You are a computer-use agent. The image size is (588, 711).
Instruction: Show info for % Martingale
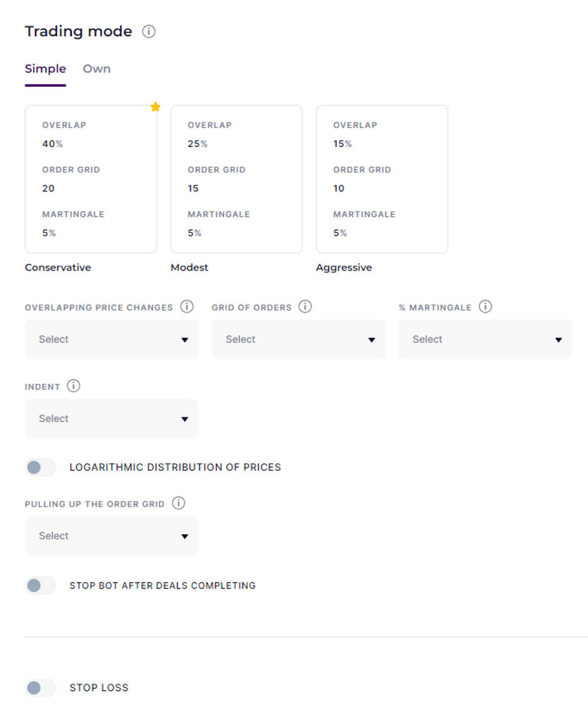(485, 306)
